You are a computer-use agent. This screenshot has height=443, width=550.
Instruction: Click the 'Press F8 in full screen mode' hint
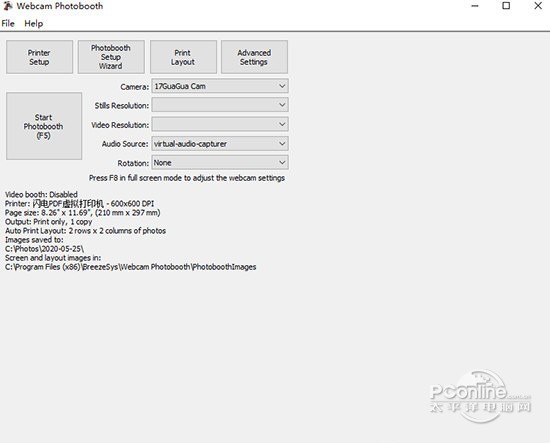[x=187, y=178]
